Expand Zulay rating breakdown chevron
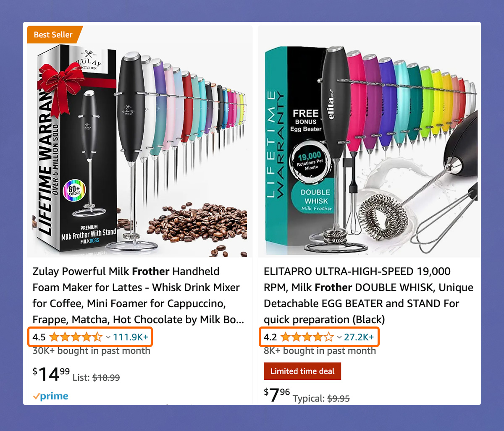The width and height of the screenshot is (504, 431). [108, 337]
